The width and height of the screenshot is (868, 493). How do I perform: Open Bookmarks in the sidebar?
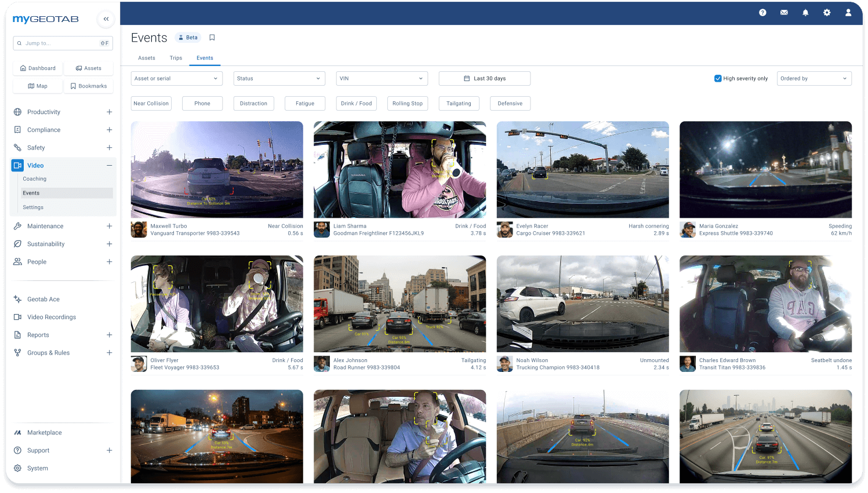point(89,86)
